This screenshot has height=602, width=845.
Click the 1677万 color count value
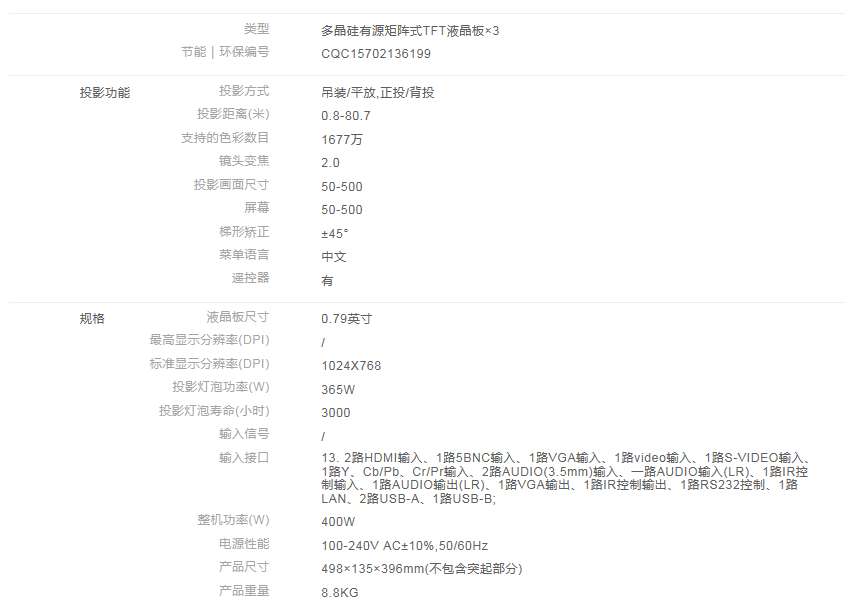pos(342,140)
